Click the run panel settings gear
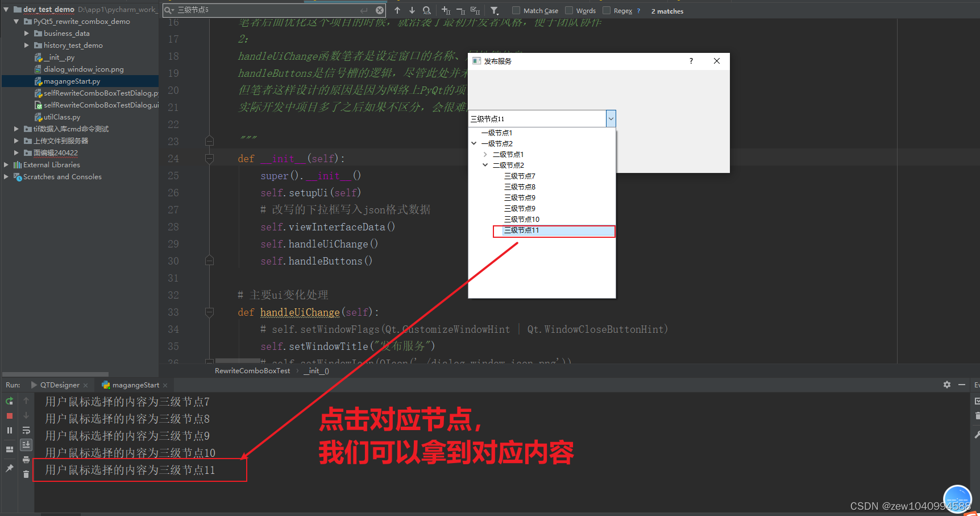The width and height of the screenshot is (980, 516). point(946,385)
